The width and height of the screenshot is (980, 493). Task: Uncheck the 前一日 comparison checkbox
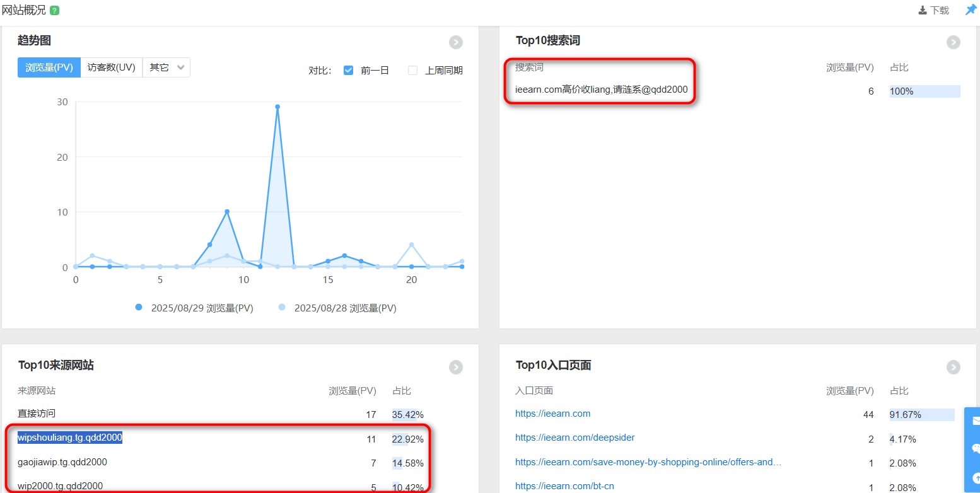pos(349,70)
